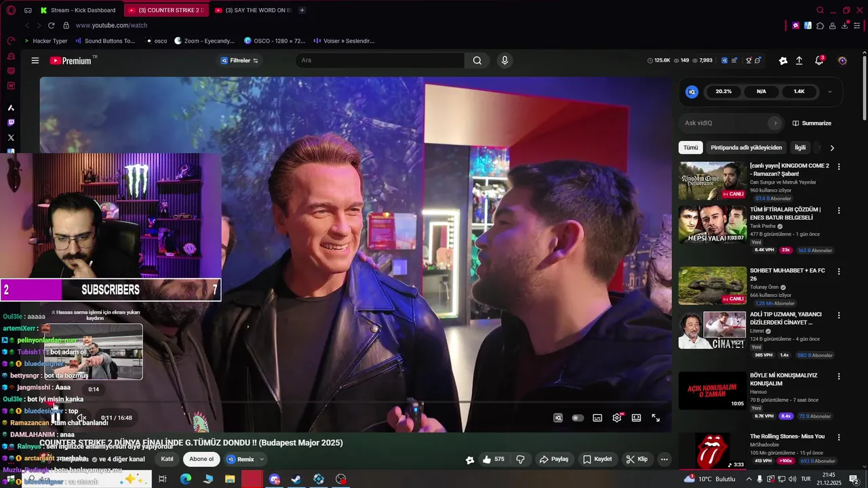This screenshot has width=868, height=488.
Task: Reload the page using the refresh icon
Action: 51,25
